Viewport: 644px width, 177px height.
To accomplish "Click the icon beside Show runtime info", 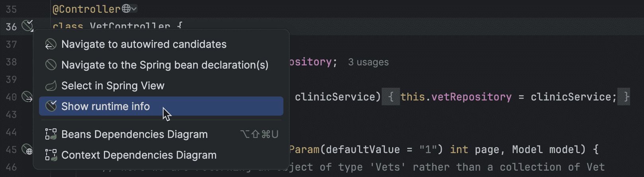I will point(51,106).
